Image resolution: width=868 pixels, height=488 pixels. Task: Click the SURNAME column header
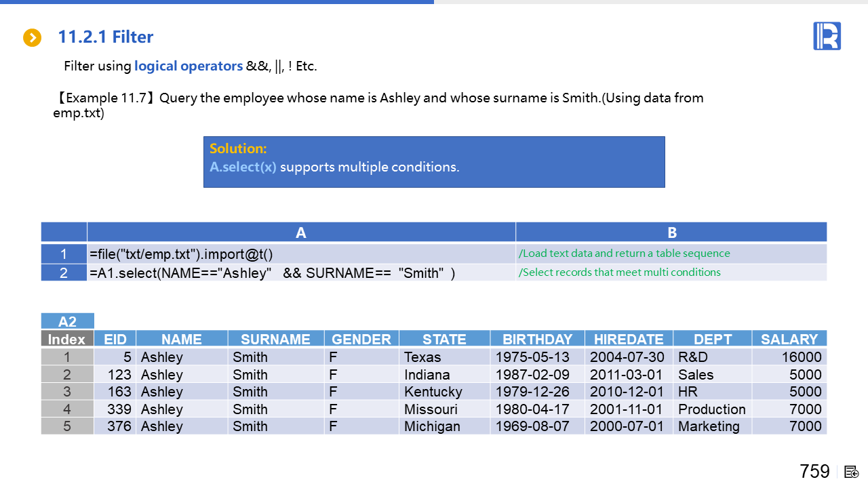pos(275,339)
